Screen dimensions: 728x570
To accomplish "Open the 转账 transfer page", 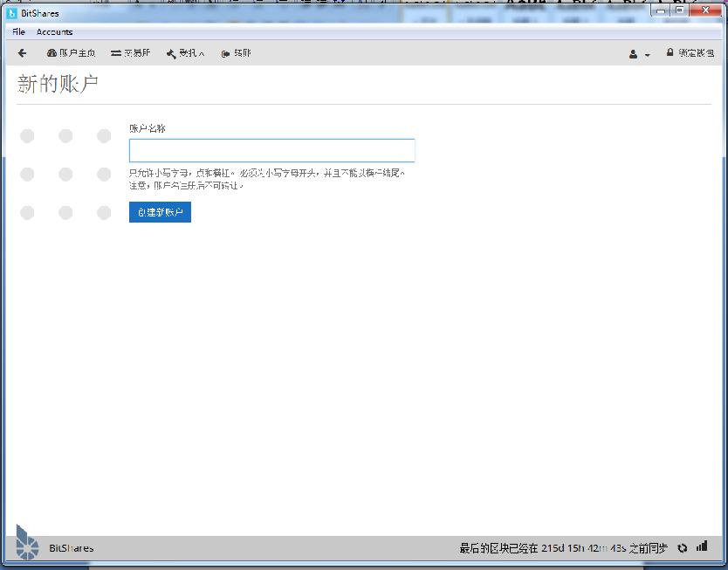I will click(234, 52).
